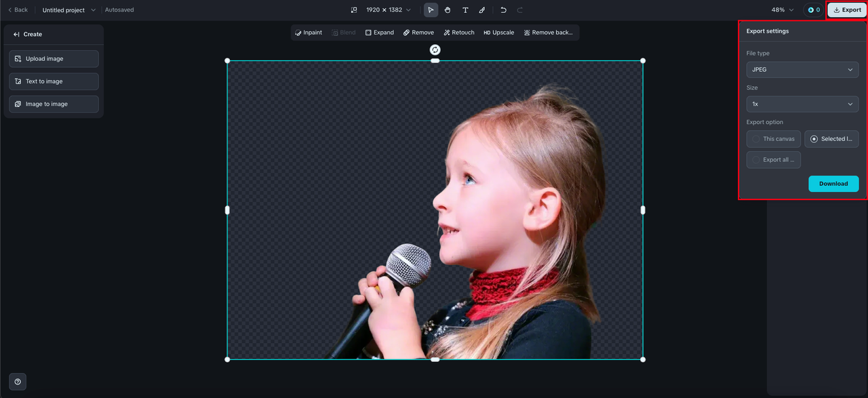The image size is (868, 398).
Task: Open the 48% zoom level dropdown
Action: [783, 10]
